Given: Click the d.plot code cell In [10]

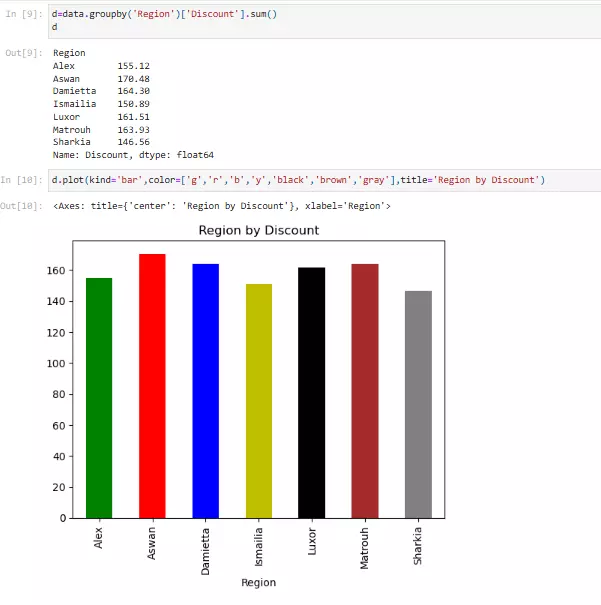Looking at the screenshot, I should [x=324, y=180].
